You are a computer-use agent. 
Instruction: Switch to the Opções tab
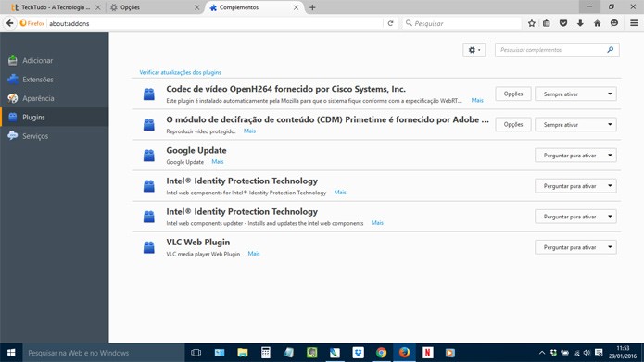[x=154, y=7]
